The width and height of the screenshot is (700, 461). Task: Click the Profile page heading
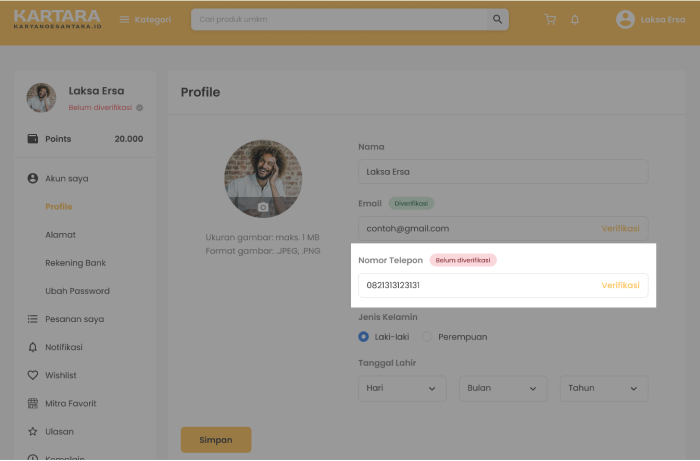[x=200, y=92]
